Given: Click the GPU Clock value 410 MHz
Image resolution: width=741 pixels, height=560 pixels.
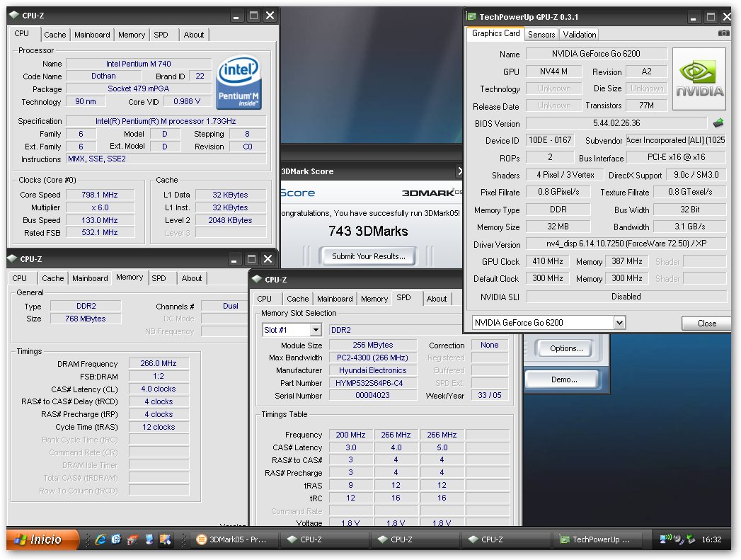Looking at the screenshot, I should pyautogui.click(x=548, y=261).
